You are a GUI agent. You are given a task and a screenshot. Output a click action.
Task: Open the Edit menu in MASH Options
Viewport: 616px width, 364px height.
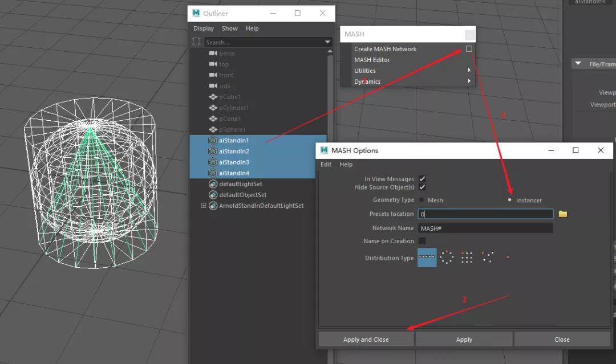pyautogui.click(x=326, y=165)
